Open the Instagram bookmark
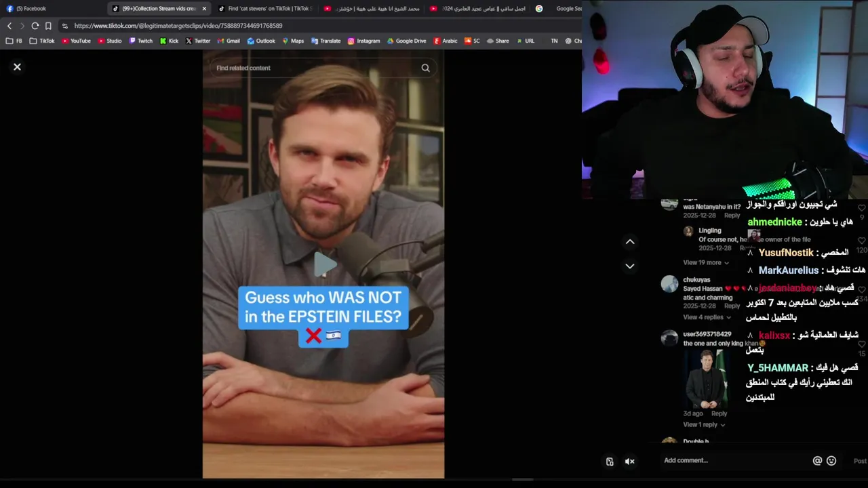The image size is (868, 488). (363, 41)
